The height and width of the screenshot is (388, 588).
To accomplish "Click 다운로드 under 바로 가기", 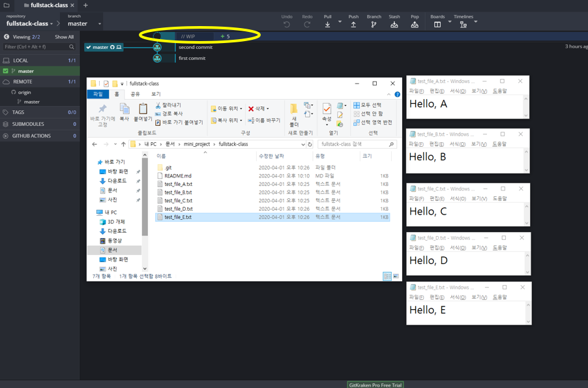I will [x=117, y=181].
